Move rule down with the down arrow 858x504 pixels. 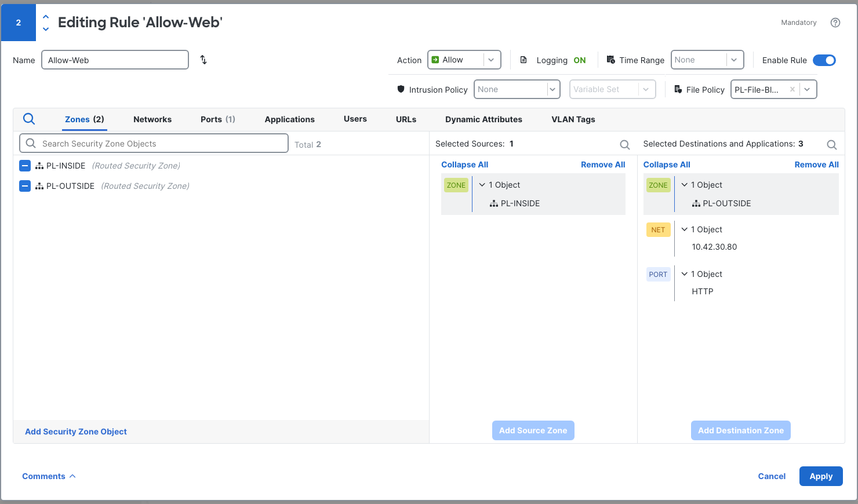pyautogui.click(x=46, y=29)
